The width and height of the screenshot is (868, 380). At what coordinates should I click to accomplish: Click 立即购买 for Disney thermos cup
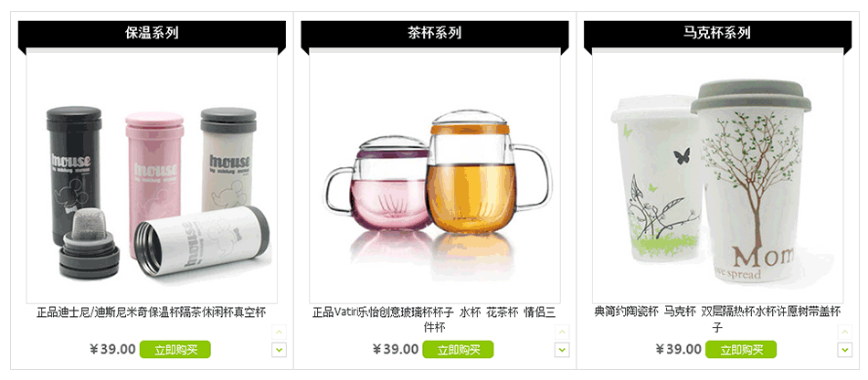point(175,350)
